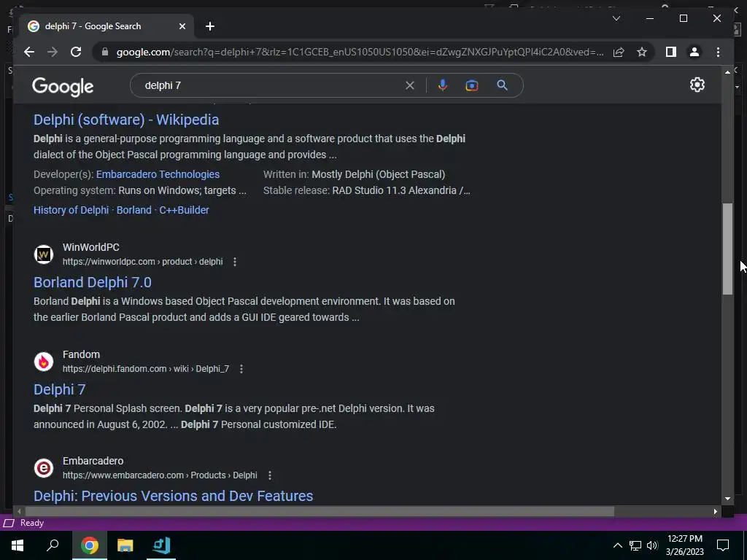
Task: Open Delphi: Previous Versions and Dev Features
Action: pyautogui.click(x=174, y=496)
